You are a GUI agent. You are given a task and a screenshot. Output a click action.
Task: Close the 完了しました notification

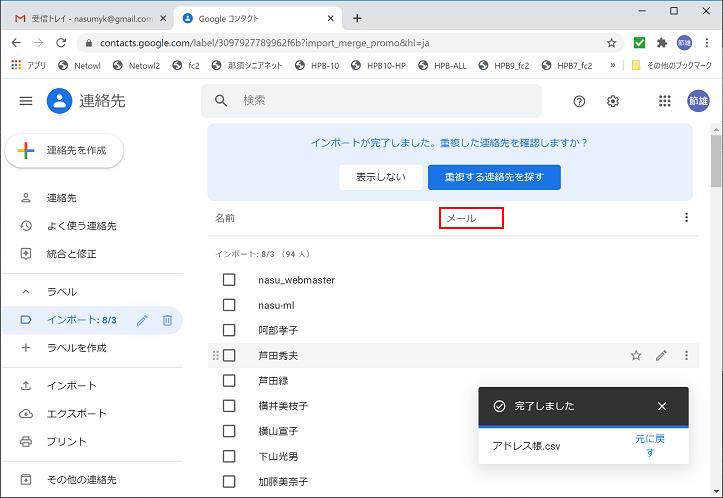click(x=662, y=406)
